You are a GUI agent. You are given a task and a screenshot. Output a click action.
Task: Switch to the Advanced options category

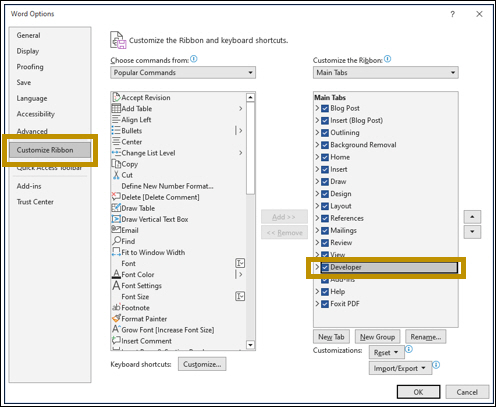tap(32, 131)
